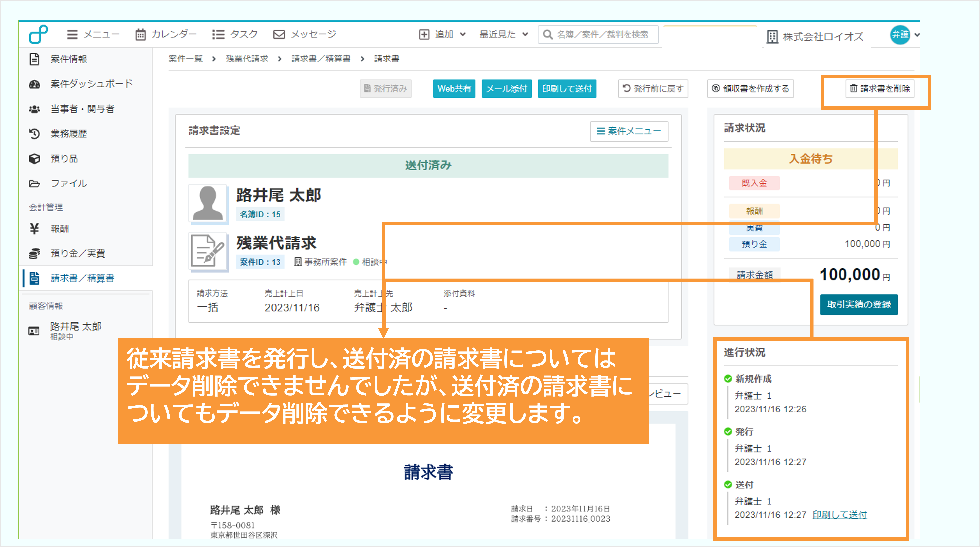Click the Web共有 button
The height and width of the screenshot is (547, 980).
pyautogui.click(x=454, y=89)
